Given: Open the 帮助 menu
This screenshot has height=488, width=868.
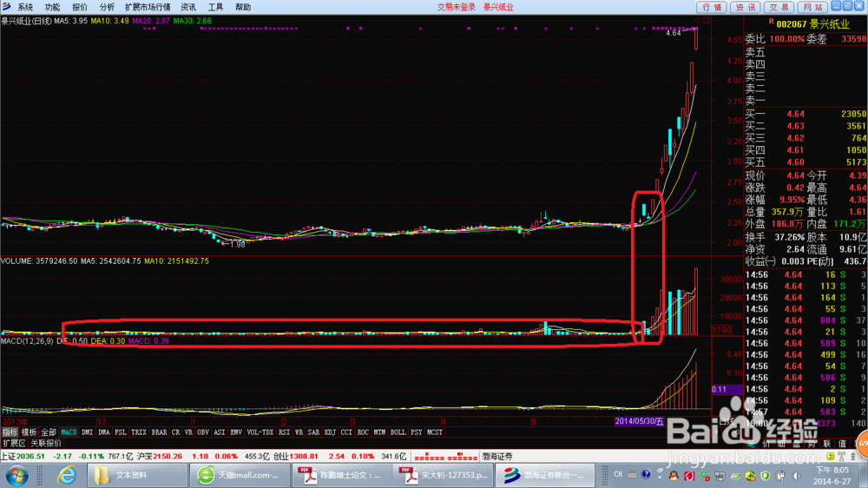Looking at the screenshot, I should point(242,7).
